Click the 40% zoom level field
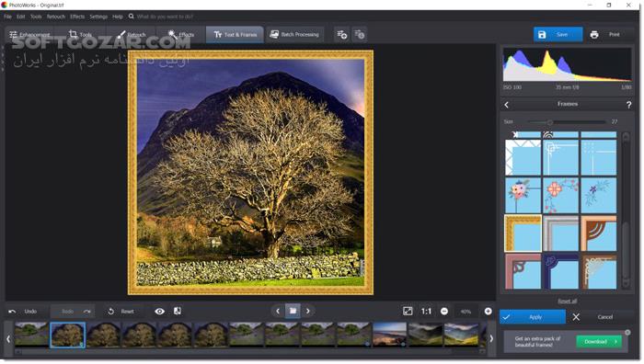Image resolution: width=644 pixels, height=364 pixels. (x=466, y=312)
